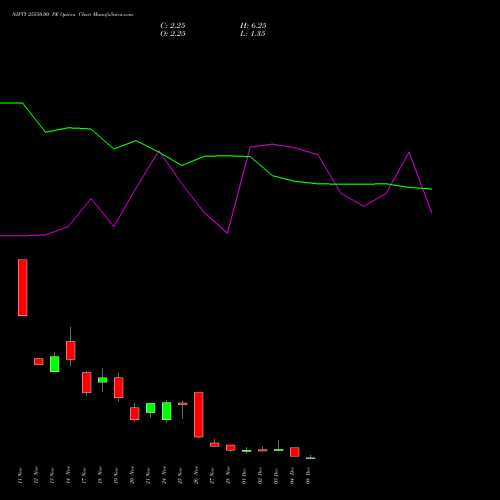Select the close value 'C: 2.25'
500x500 pixels.
pyautogui.click(x=173, y=26)
